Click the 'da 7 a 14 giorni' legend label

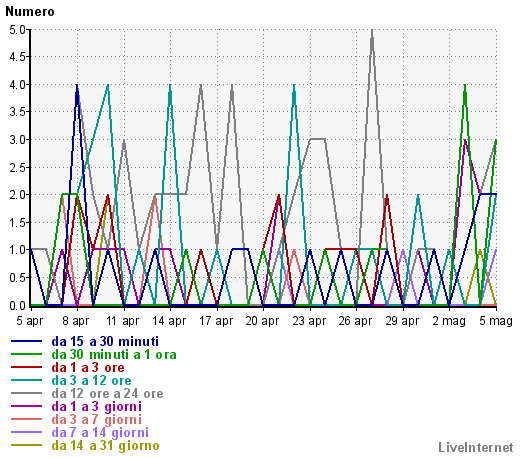pos(100,432)
